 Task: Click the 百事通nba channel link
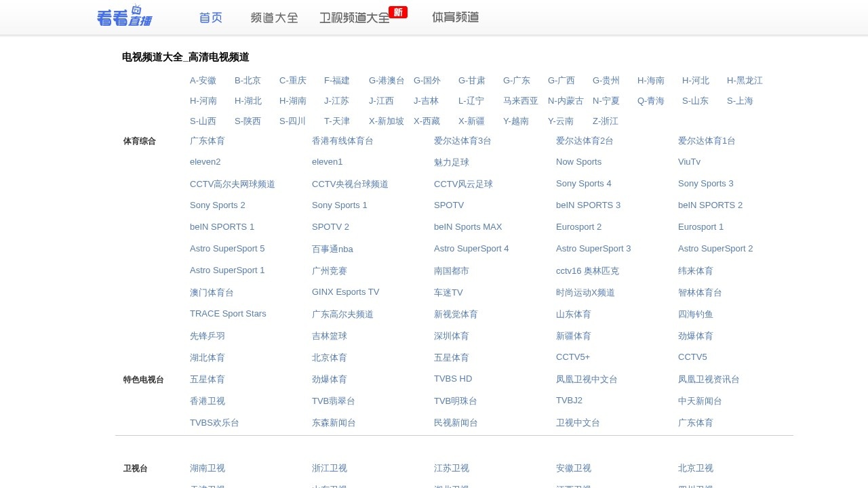(x=332, y=249)
